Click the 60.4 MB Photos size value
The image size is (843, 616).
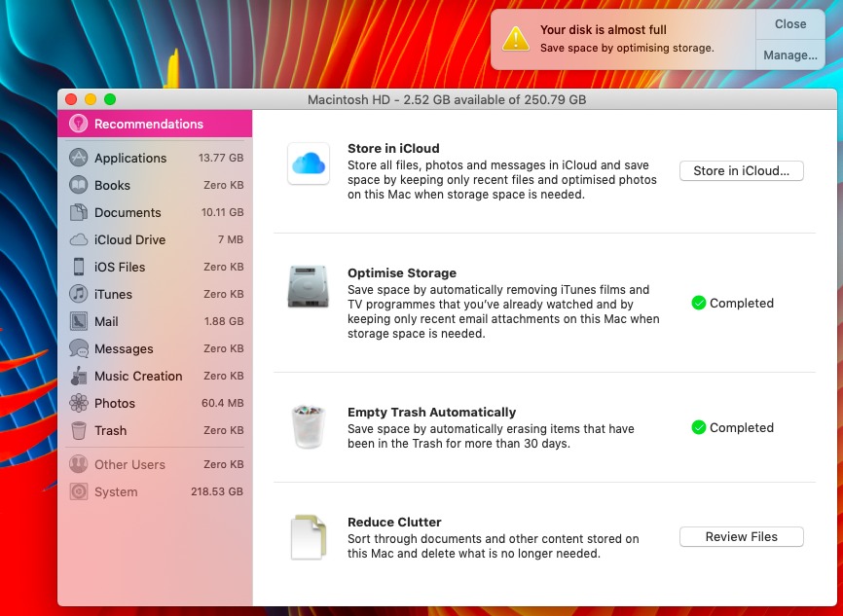223,403
